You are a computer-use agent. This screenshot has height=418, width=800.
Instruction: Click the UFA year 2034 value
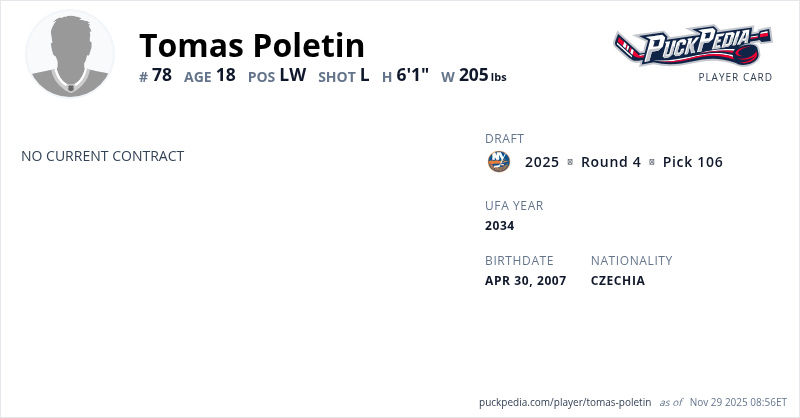click(x=499, y=226)
